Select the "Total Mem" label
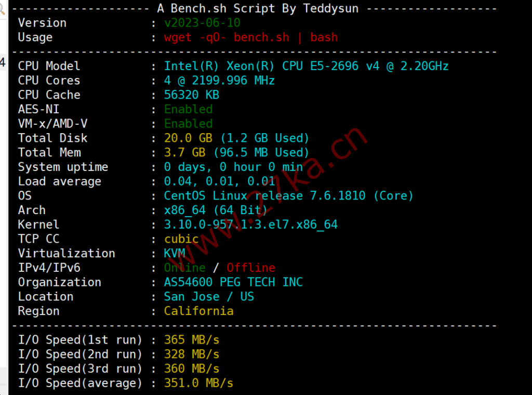 coord(49,152)
